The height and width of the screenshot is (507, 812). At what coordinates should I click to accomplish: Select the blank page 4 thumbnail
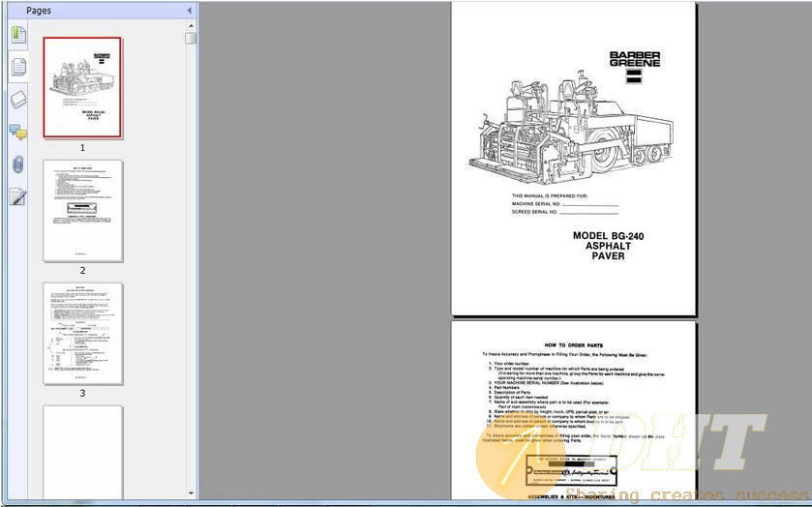tap(83, 452)
